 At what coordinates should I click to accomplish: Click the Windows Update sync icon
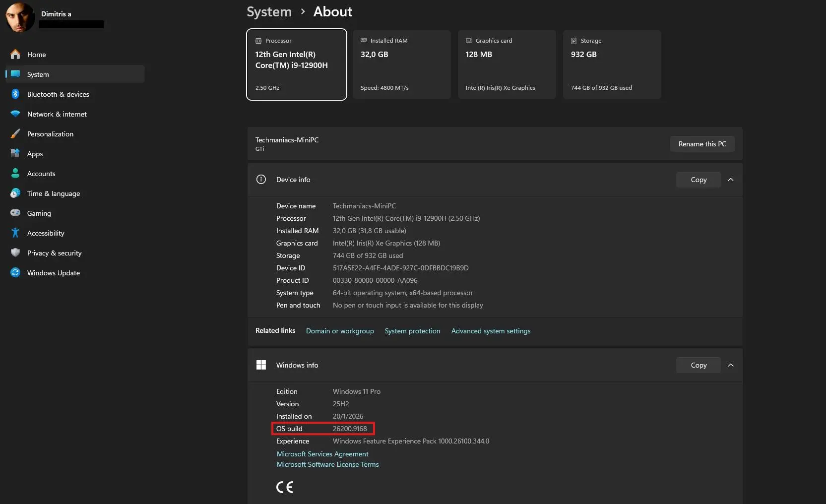(x=15, y=273)
